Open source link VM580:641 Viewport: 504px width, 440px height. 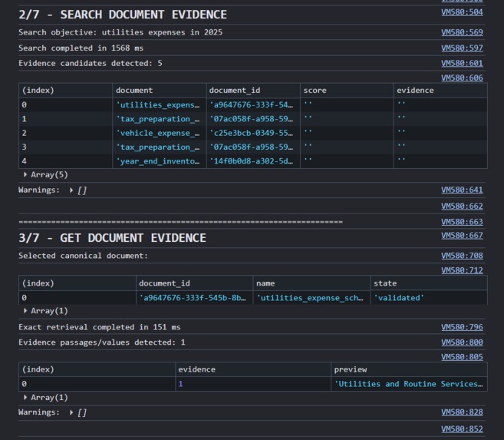pos(462,190)
